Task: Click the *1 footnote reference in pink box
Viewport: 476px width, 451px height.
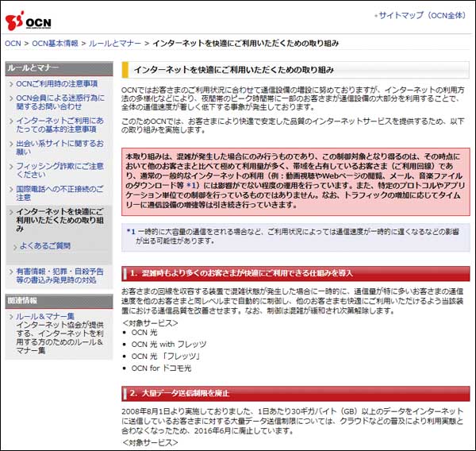Action: tap(191, 185)
